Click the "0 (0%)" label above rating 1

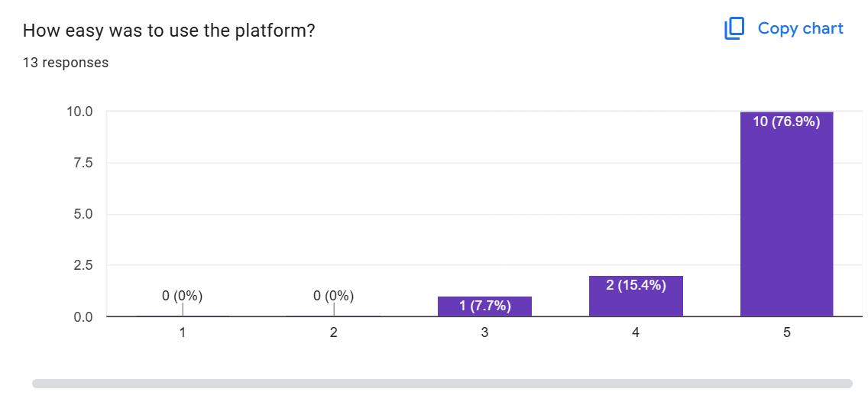pyautogui.click(x=183, y=296)
